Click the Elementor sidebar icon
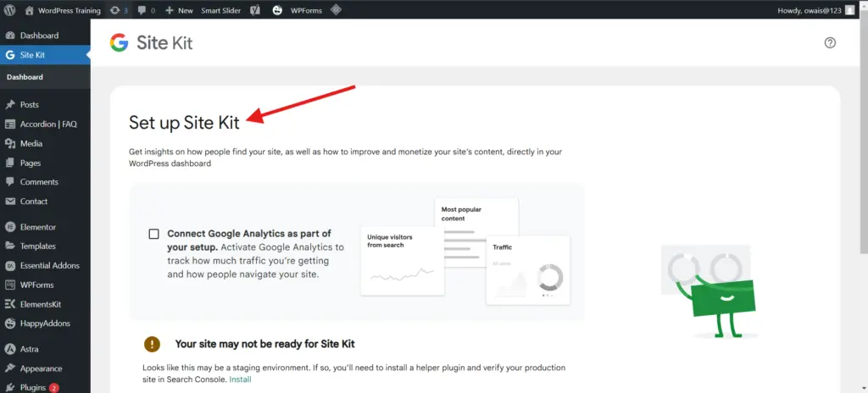This screenshot has width=868, height=393. [10, 227]
